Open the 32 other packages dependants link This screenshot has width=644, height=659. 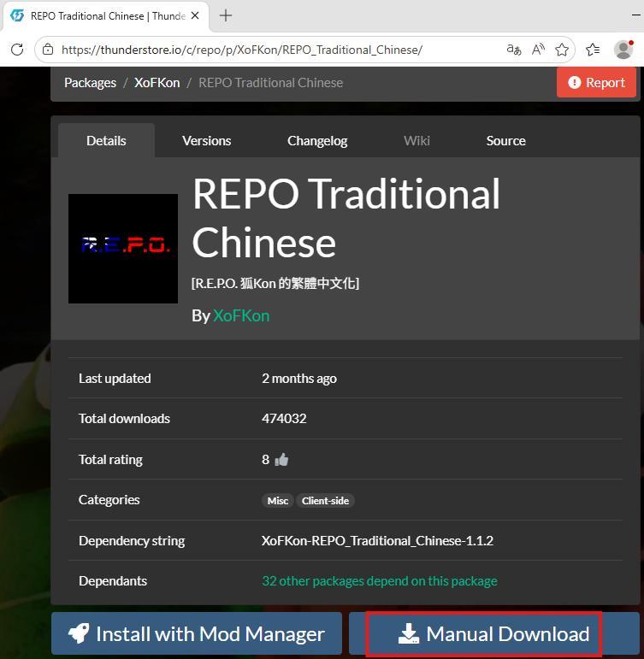[380, 581]
